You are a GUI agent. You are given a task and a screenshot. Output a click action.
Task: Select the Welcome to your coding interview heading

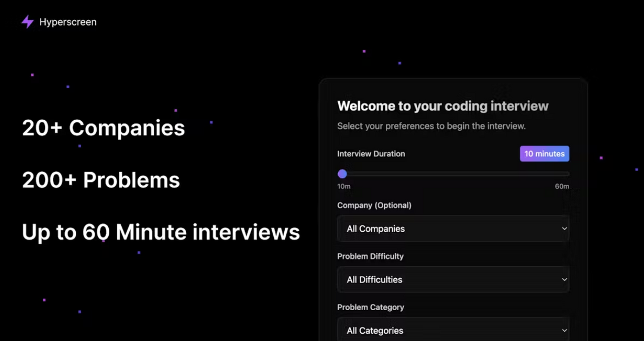point(443,106)
